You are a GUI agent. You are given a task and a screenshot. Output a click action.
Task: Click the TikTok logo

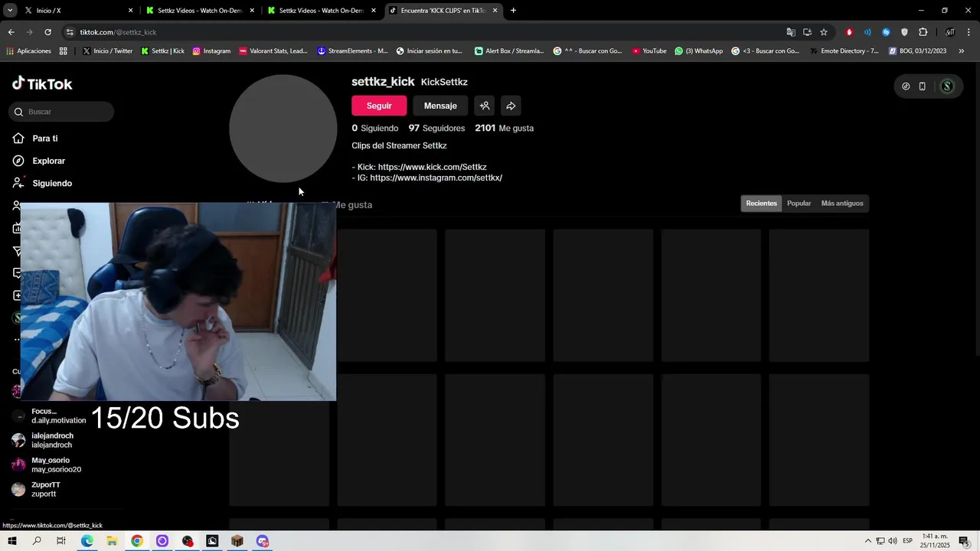pyautogui.click(x=42, y=83)
